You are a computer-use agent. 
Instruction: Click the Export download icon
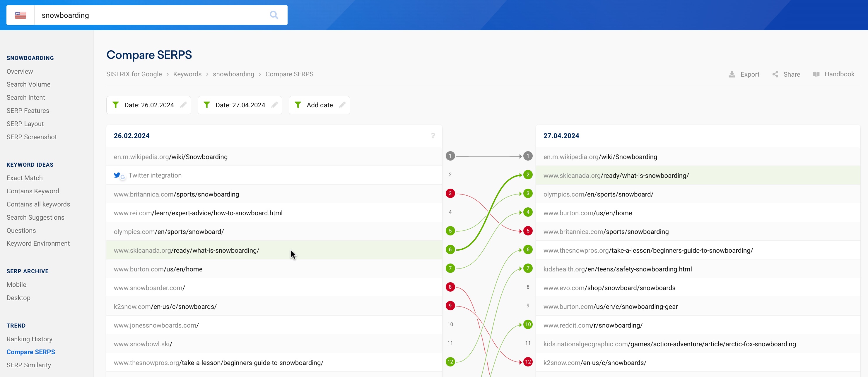point(732,74)
